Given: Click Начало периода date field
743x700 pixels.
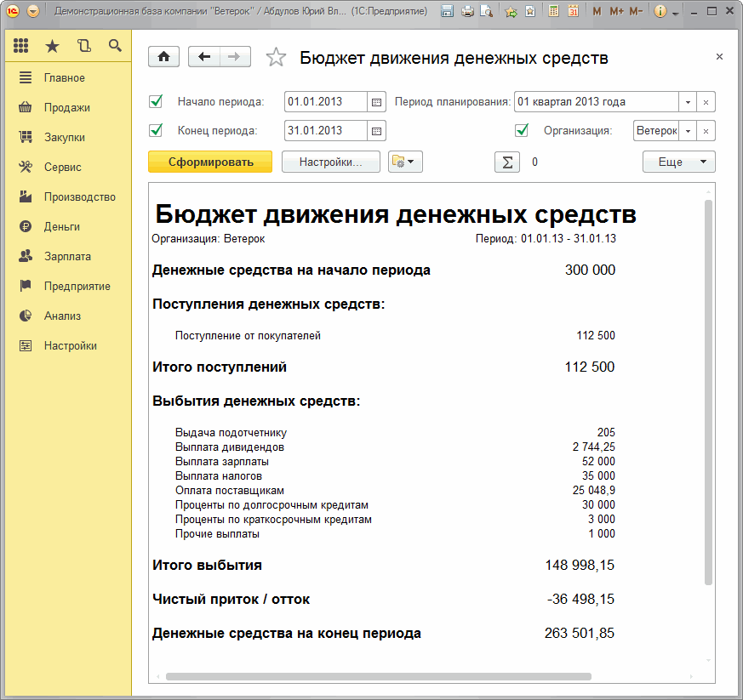Looking at the screenshot, I should coord(325,102).
